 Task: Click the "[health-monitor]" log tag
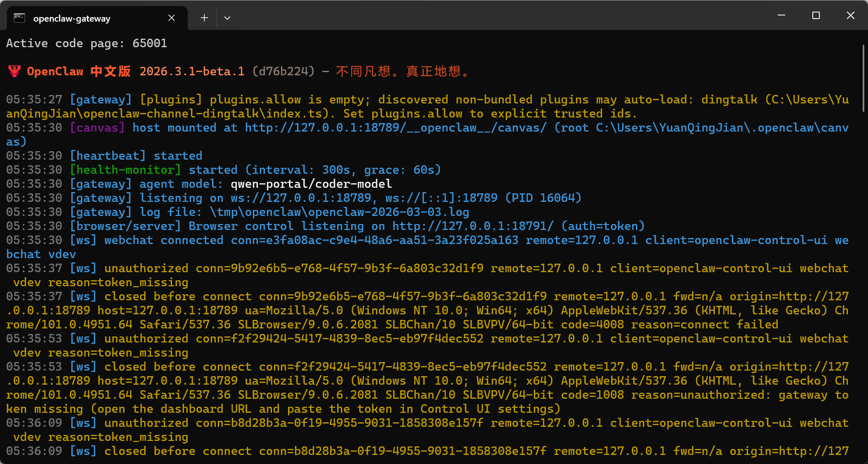click(x=125, y=170)
